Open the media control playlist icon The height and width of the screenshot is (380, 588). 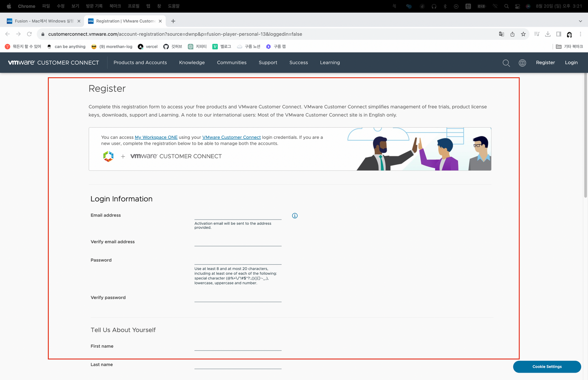point(537,34)
